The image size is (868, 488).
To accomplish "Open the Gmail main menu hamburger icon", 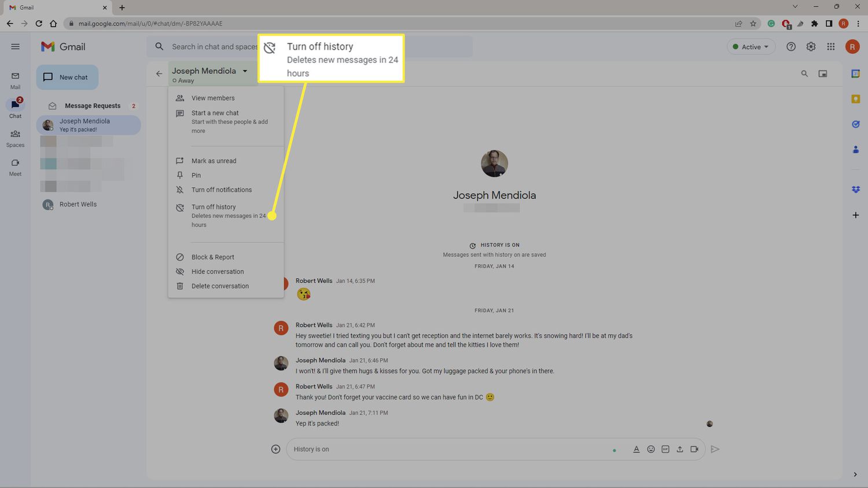I will pos(15,47).
